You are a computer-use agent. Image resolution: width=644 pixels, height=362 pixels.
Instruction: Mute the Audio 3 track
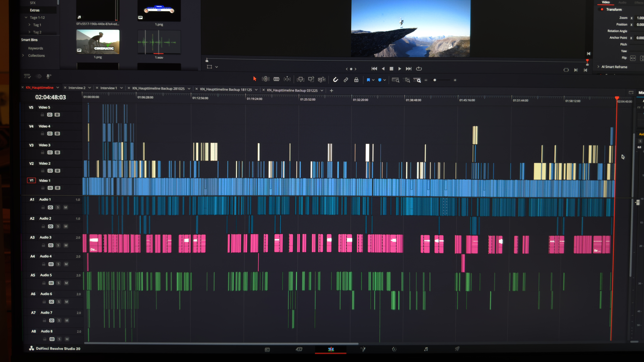(x=66, y=245)
